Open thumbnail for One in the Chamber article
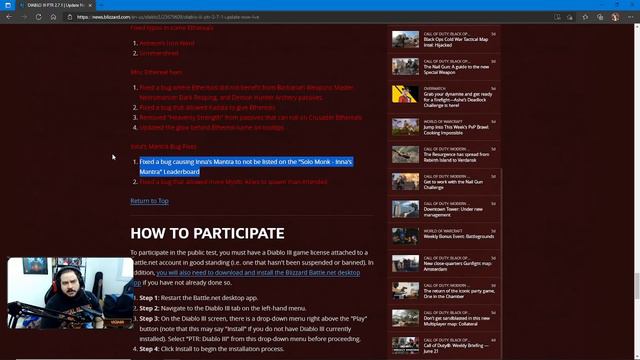This screenshot has height=360, width=640. tap(405, 291)
